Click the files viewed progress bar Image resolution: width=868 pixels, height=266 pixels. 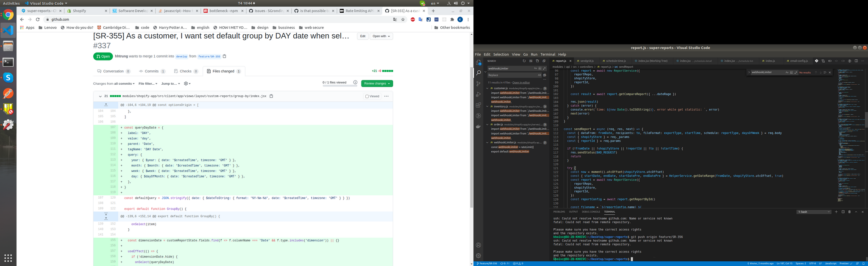(x=339, y=86)
